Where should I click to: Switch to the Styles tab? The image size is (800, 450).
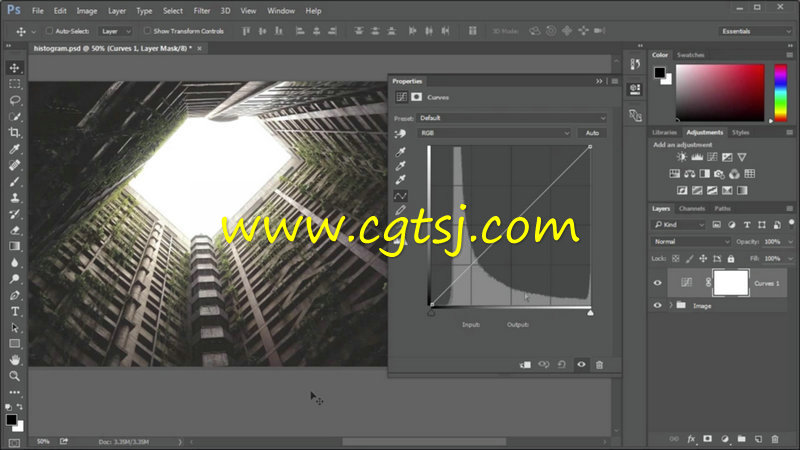[x=740, y=133]
